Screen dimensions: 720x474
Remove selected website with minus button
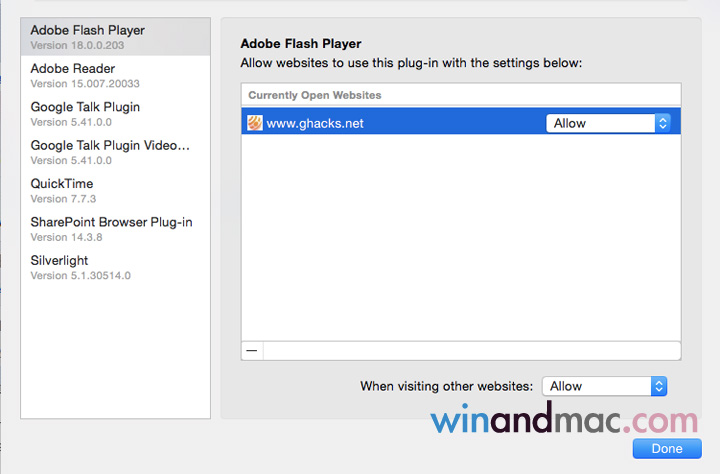point(252,351)
